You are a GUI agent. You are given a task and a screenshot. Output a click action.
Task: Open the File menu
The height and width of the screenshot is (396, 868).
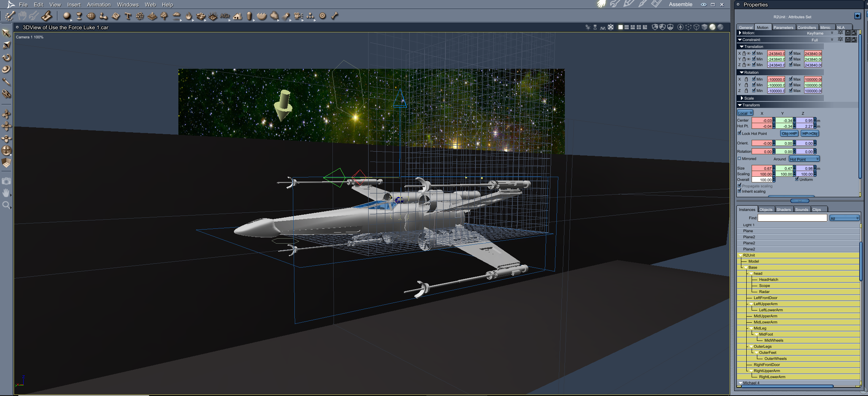point(23,5)
